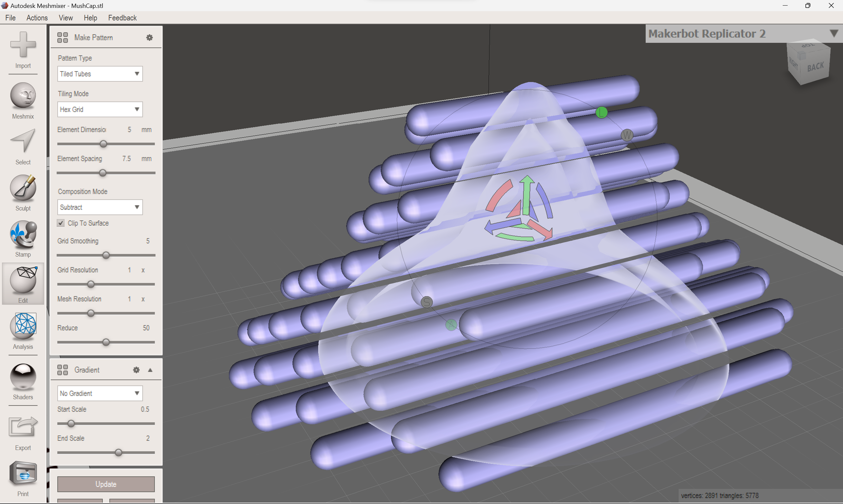
Task: Collapse the Gradient section arrow
Action: coord(150,370)
